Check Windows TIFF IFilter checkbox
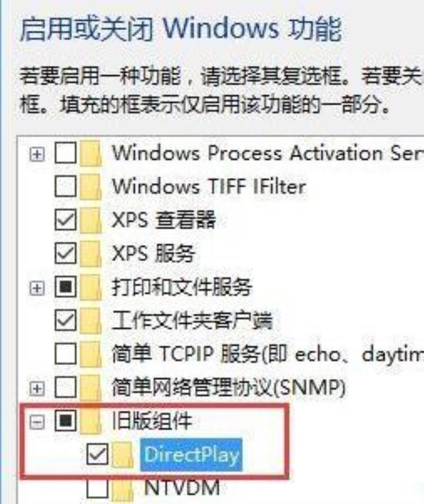424x504 pixels. 66,186
